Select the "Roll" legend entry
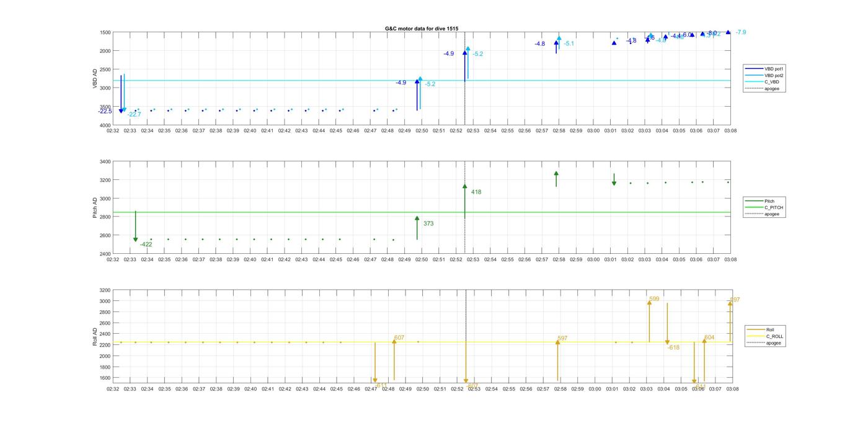The image size is (868, 430). pyautogui.click(x=761, y=329)
